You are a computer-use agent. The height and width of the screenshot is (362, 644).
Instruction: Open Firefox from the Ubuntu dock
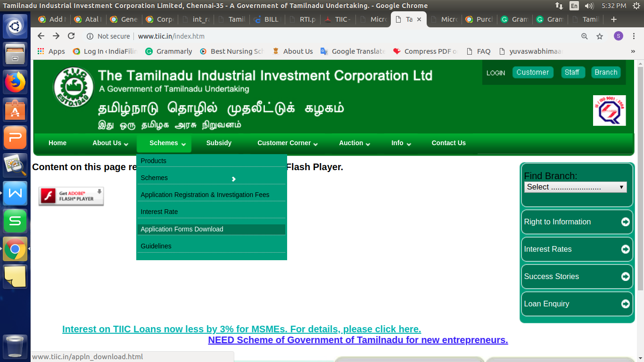15,82
